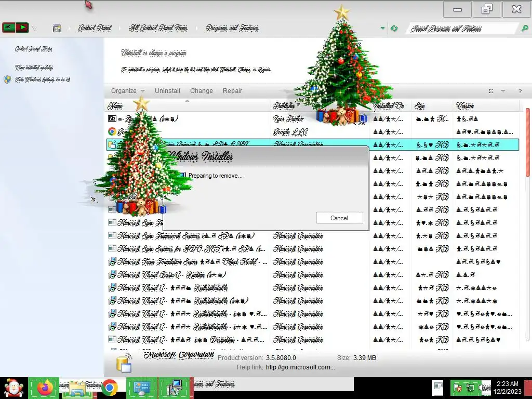This screenshot has height=399, width=532.
Task: Sort by the Installed On column header
Action: [391, 106]
